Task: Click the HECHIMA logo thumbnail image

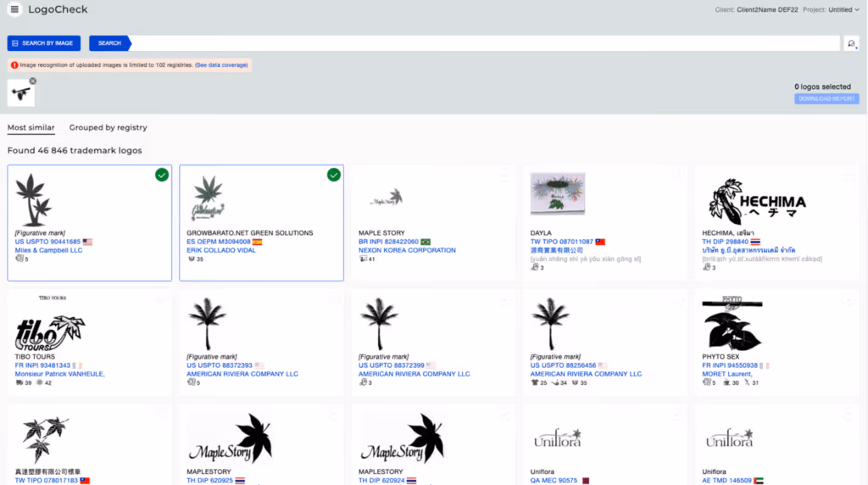Action: (x=757, y=202)
